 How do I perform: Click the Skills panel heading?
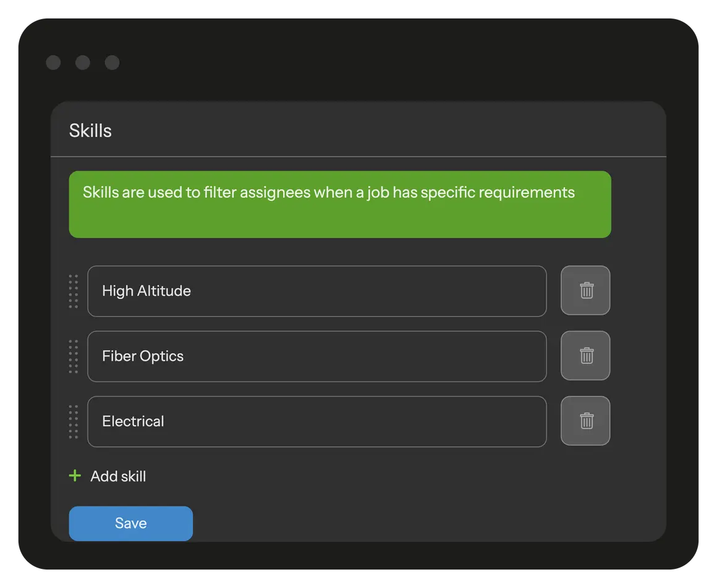90,130
